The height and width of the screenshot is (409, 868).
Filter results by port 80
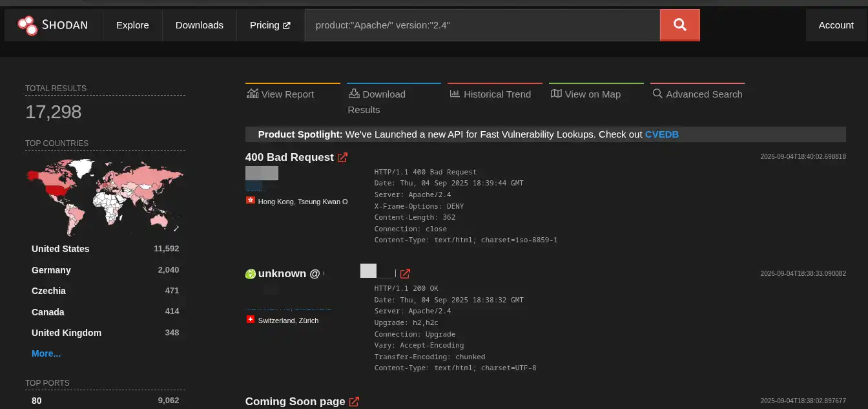pyautogui.click(x=37, y=401)
